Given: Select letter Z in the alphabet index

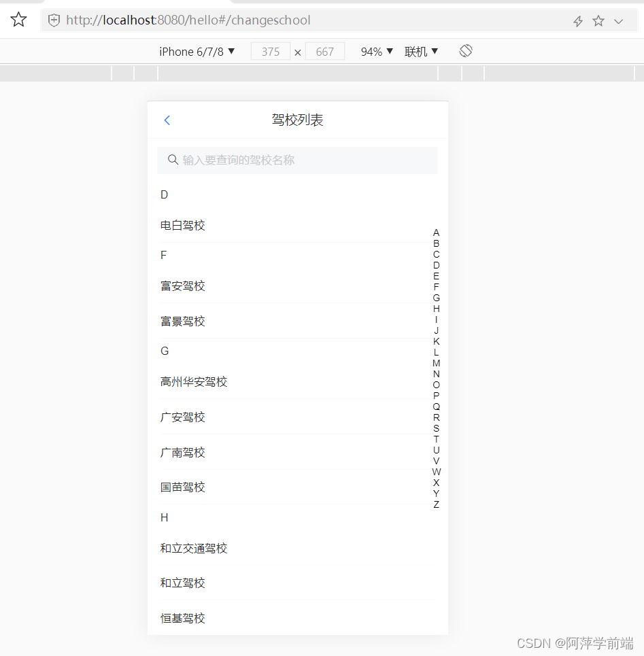Looking at the screenshot, I should pos(436,504).
